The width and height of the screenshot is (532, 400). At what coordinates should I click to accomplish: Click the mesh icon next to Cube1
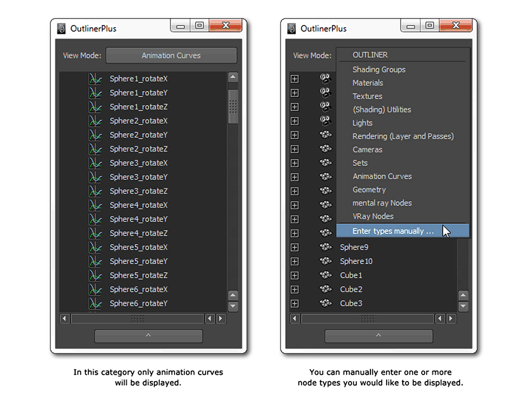point(326,275)
